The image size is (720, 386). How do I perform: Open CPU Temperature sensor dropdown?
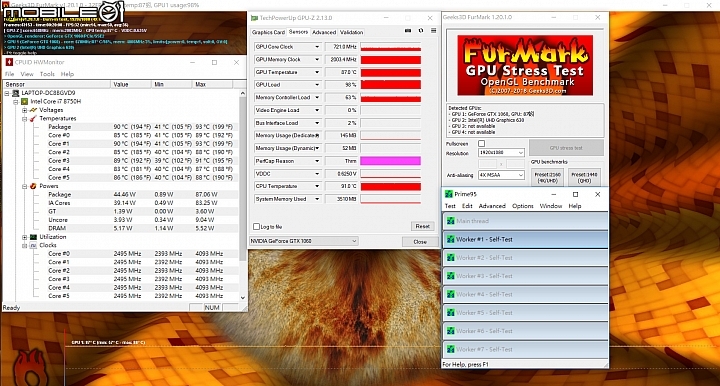[x=317, y=186]
